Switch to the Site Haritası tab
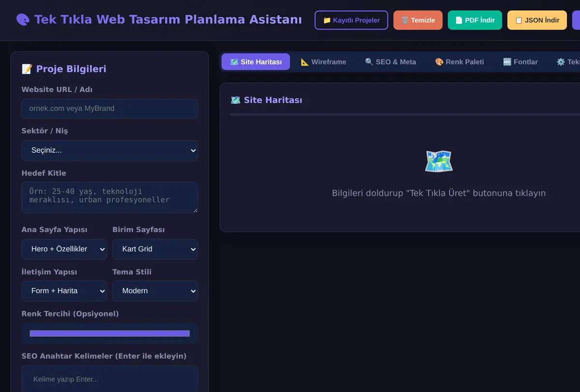This screenshot has height=392, width=580. click(256, 62)
